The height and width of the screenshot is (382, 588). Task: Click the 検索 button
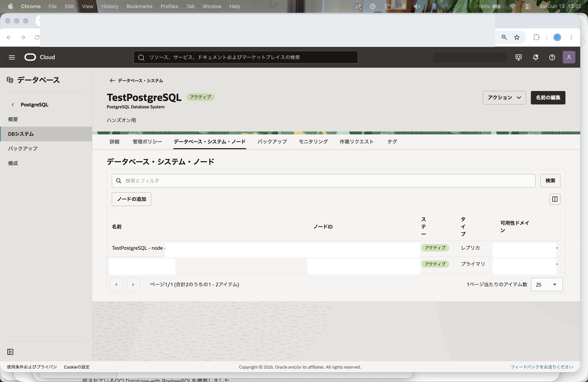[550, 181]
